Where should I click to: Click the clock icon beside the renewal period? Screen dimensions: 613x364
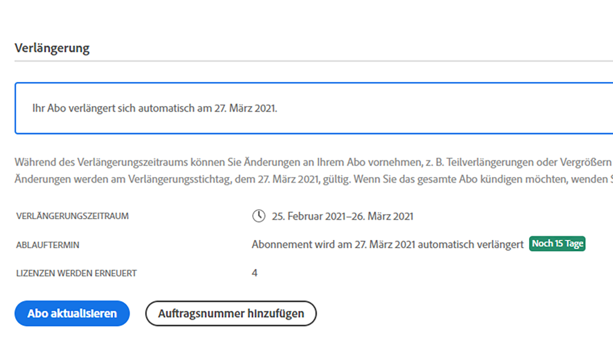[258, 216]
